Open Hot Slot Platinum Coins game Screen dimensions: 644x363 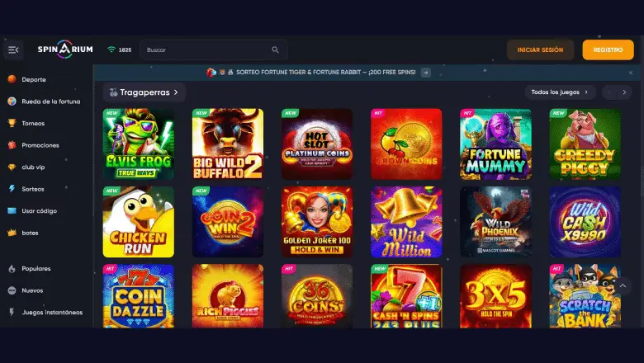pyautogui.click(x=317, y=144)
